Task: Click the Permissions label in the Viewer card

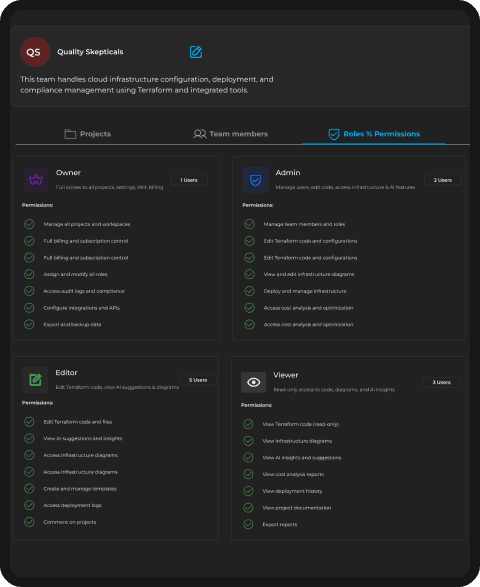Action: pos(256,405)
